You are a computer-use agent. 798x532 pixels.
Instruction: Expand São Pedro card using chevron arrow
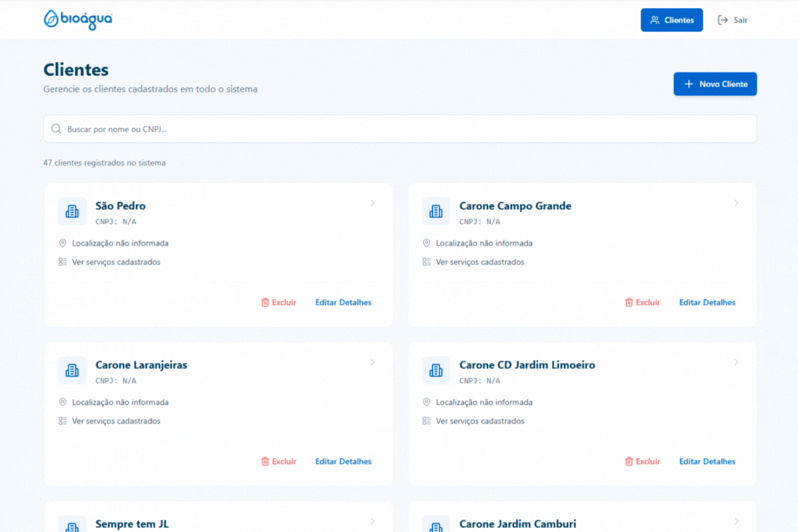point(372,203)
